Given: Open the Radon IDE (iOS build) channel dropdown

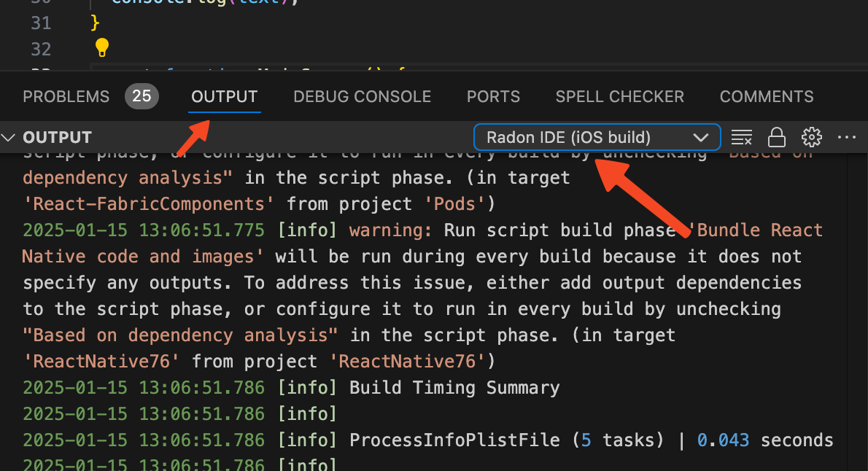Looking at the screenshot, I should (x=597, y=137).
